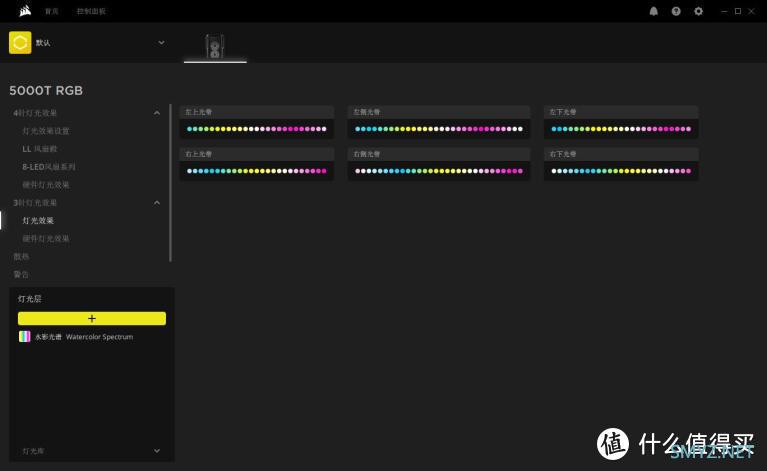The height and width of the screenshot is (471, 767).
Task: Click the 右上光带 LED dot row
Action: (257, 171)
